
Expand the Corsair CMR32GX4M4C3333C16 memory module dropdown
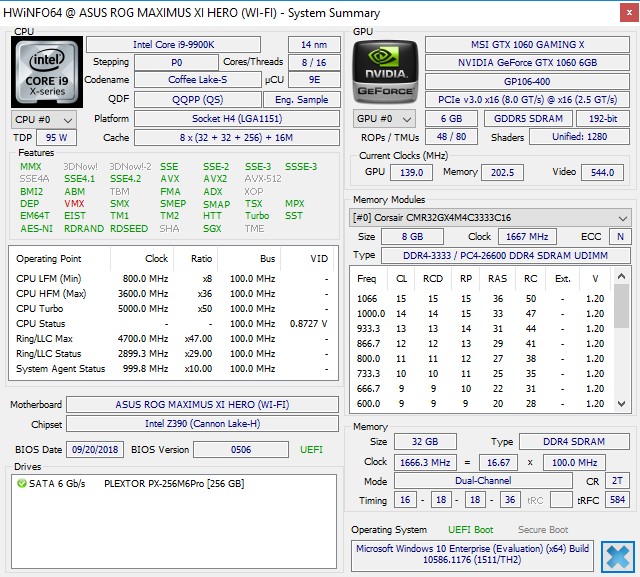coord(490,217)
